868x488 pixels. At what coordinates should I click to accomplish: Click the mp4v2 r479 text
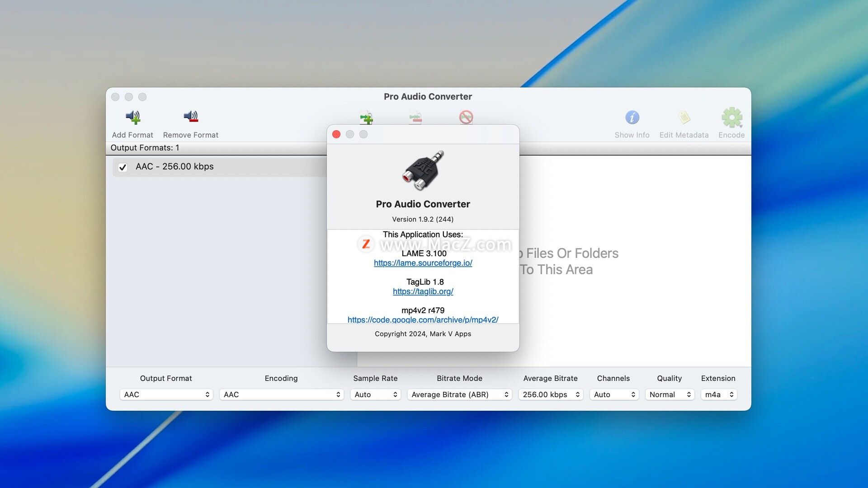(423, 310)
